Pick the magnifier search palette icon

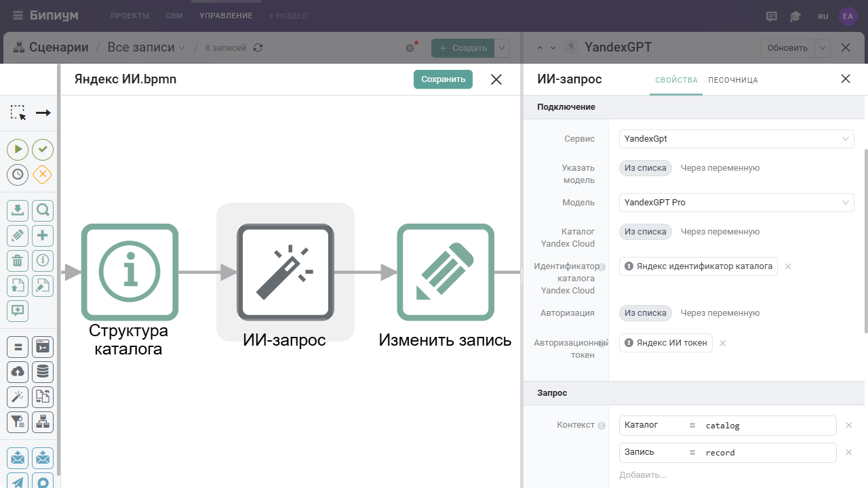pos(43,210)
